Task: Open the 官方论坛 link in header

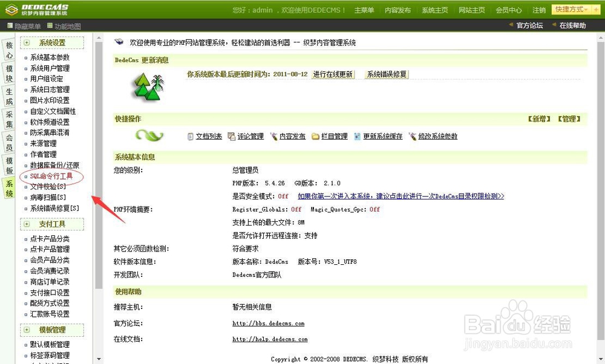Action: pyautogui.click(x=529, y=25)
